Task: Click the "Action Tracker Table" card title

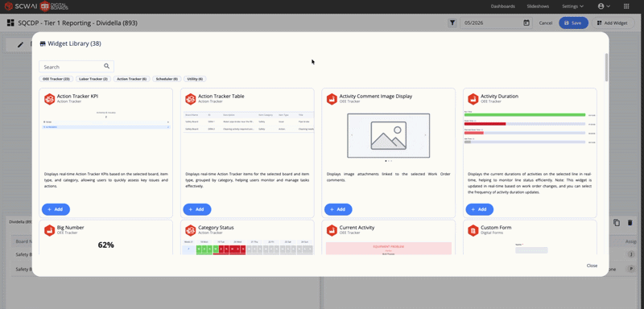Action: pos(221,96)
